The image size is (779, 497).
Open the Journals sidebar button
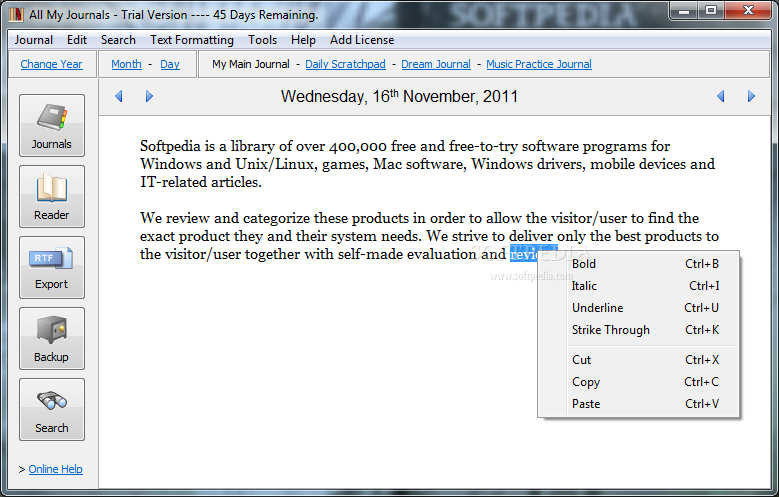point(52,125)
